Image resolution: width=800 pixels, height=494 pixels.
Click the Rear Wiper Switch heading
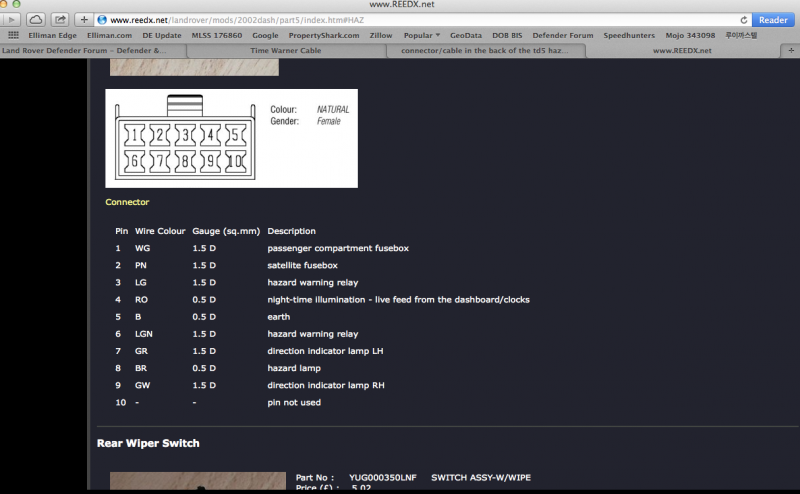click(148, 443)
